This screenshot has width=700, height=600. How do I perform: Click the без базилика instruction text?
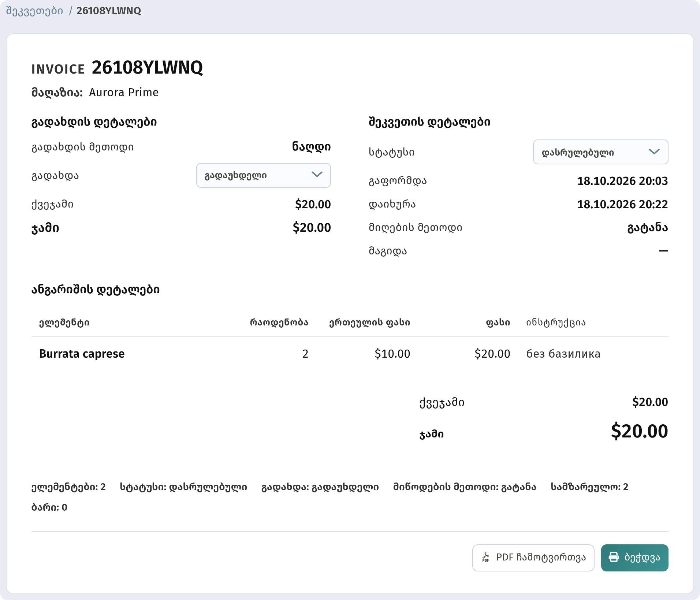click(563, 354)
